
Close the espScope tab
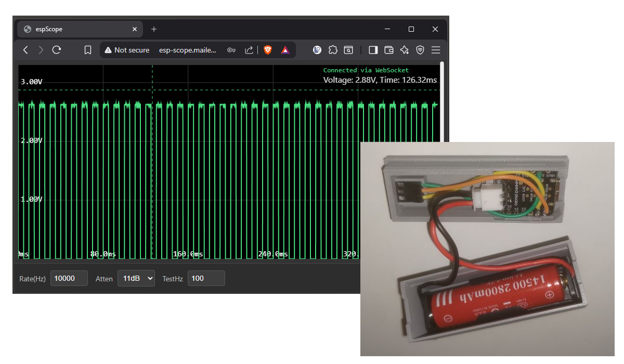click(135, 29)
